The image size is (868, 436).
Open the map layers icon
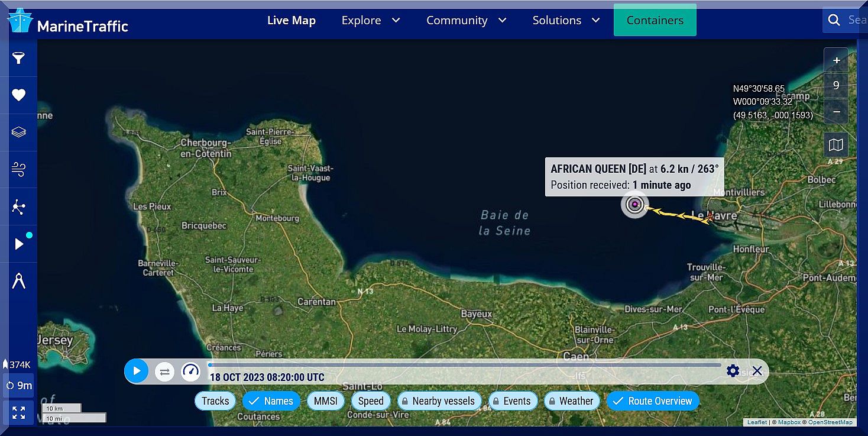pyautogui.click(x=19, y=132)
